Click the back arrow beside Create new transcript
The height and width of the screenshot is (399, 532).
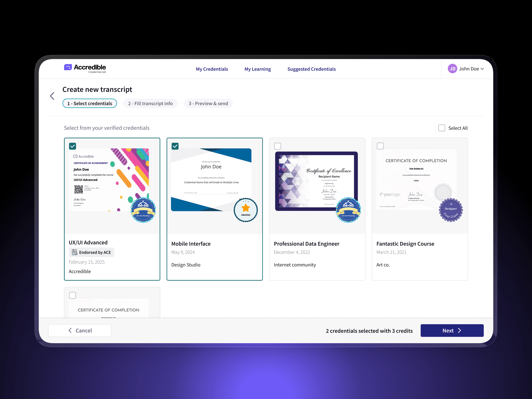point(52,96)
